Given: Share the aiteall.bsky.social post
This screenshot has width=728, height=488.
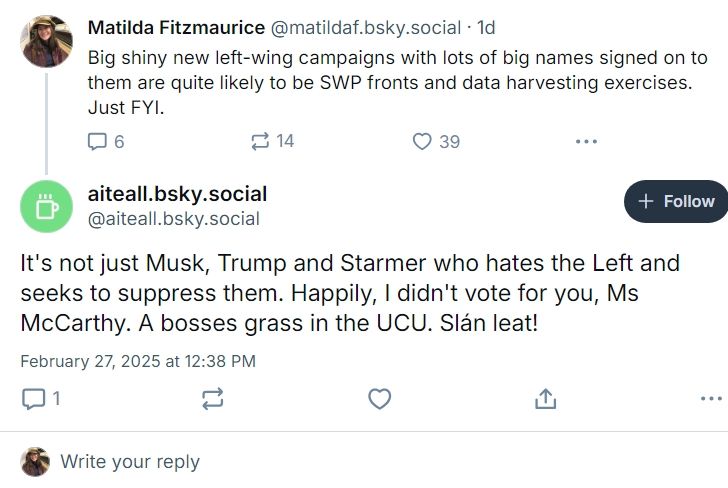Looking at the screenshot, I should 545,399.
